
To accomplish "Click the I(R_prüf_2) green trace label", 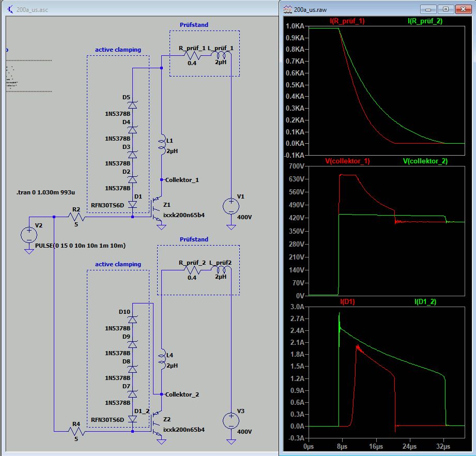I will tap(425, 21).
